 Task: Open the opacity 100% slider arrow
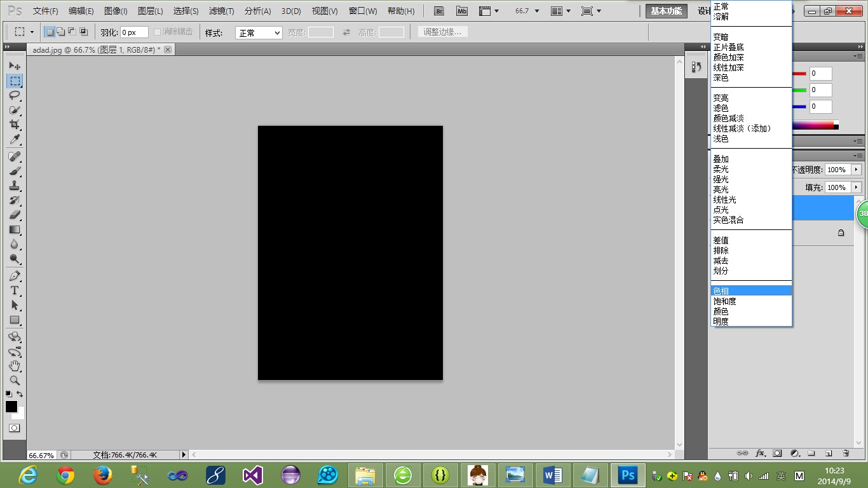(x=857, y=170)
